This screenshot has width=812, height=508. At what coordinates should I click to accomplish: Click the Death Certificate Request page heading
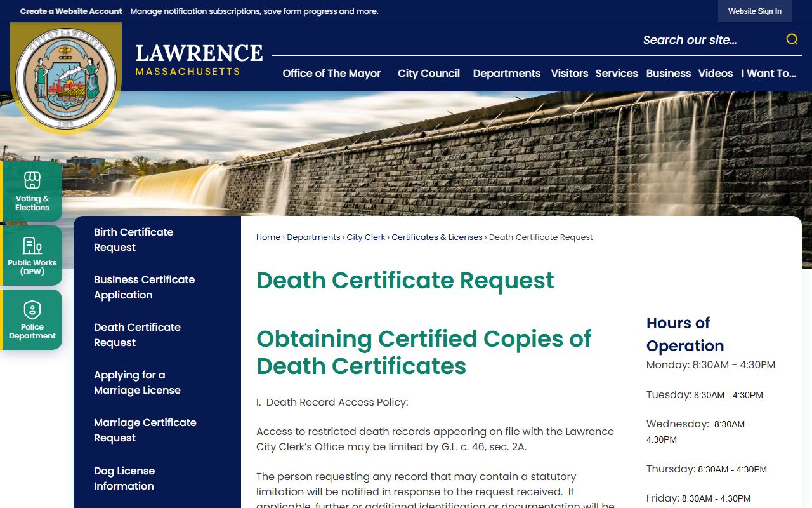click(x=405, y=280)
